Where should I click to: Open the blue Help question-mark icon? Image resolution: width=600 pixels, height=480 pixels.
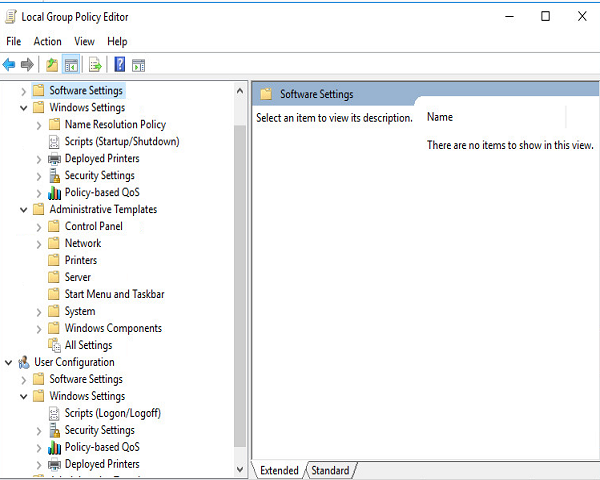(119, 64)
